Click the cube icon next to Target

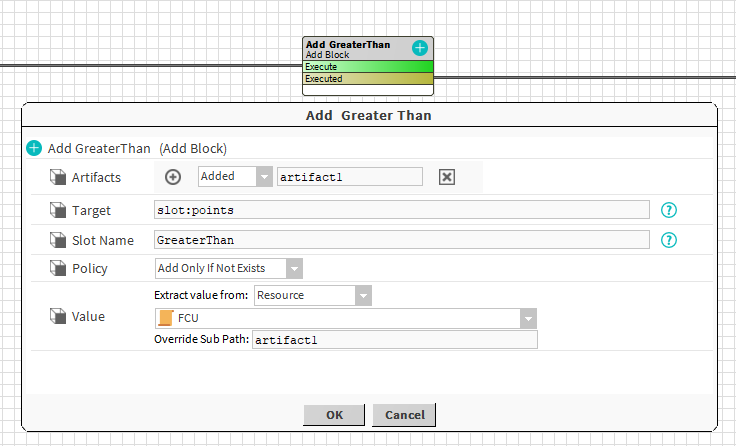point(58,210)
